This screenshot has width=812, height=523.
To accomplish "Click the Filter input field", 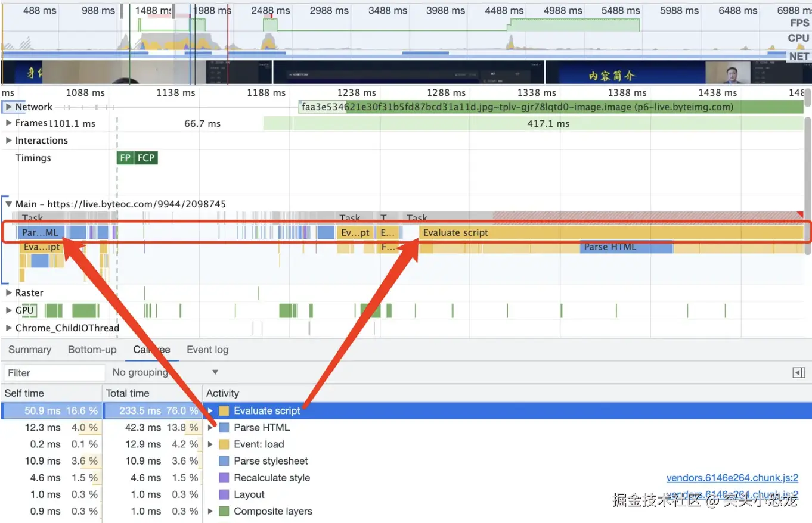I will coord(54,373).
